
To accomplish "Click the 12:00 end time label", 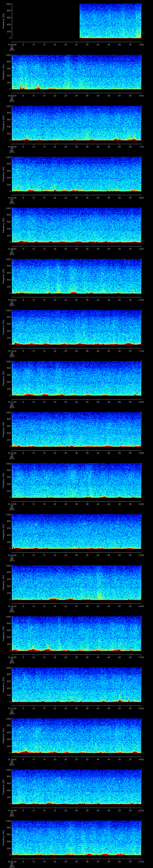I will tap(141, 402).
